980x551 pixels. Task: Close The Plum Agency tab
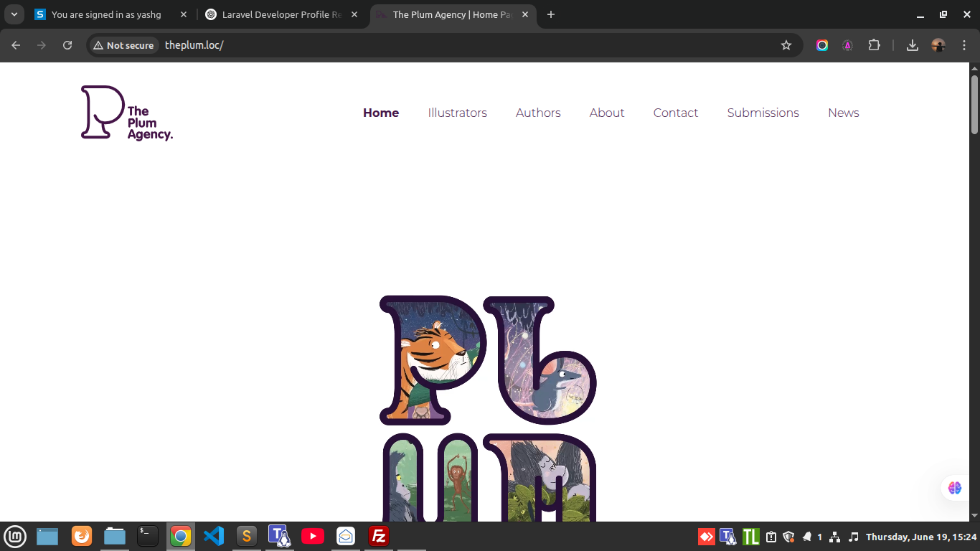point(525,14)
